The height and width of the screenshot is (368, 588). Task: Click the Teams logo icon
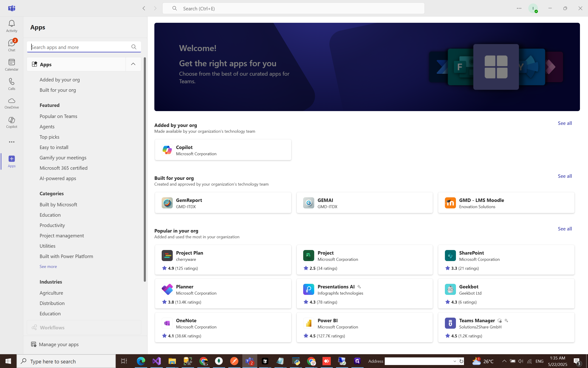tap(12, 8)
